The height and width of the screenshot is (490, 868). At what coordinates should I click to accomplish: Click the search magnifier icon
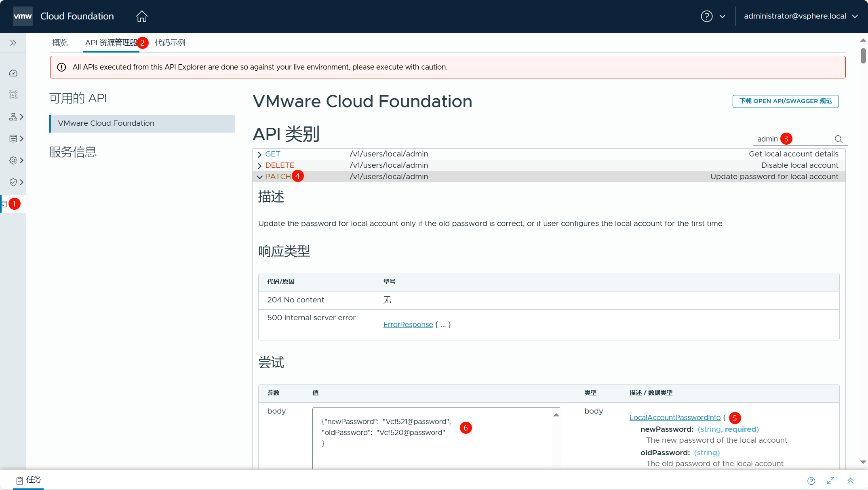(839, 139)
